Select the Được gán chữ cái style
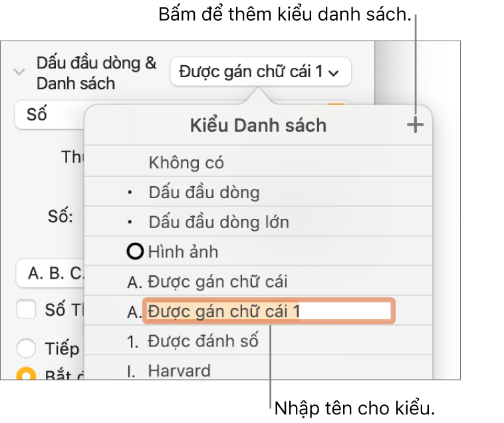 point(258,281)
